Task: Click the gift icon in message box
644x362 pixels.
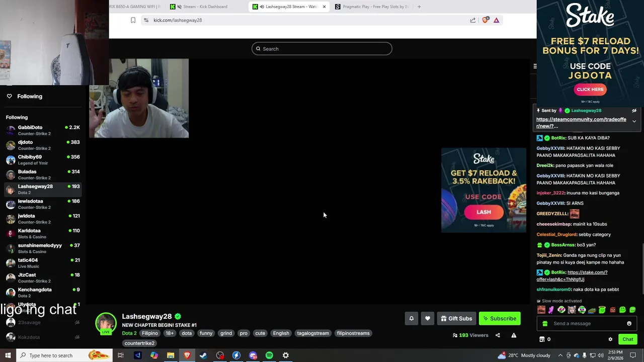Action: coord(545,323)
